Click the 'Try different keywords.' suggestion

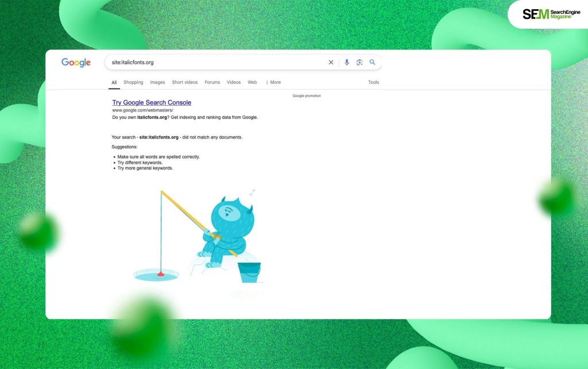pyautogui.click(x=140, y=163)
